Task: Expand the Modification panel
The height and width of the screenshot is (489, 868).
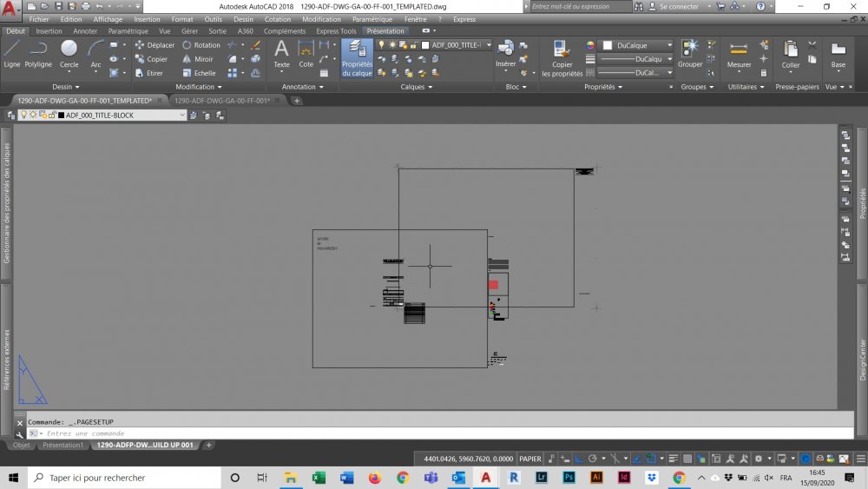Action: coord(198,87)
